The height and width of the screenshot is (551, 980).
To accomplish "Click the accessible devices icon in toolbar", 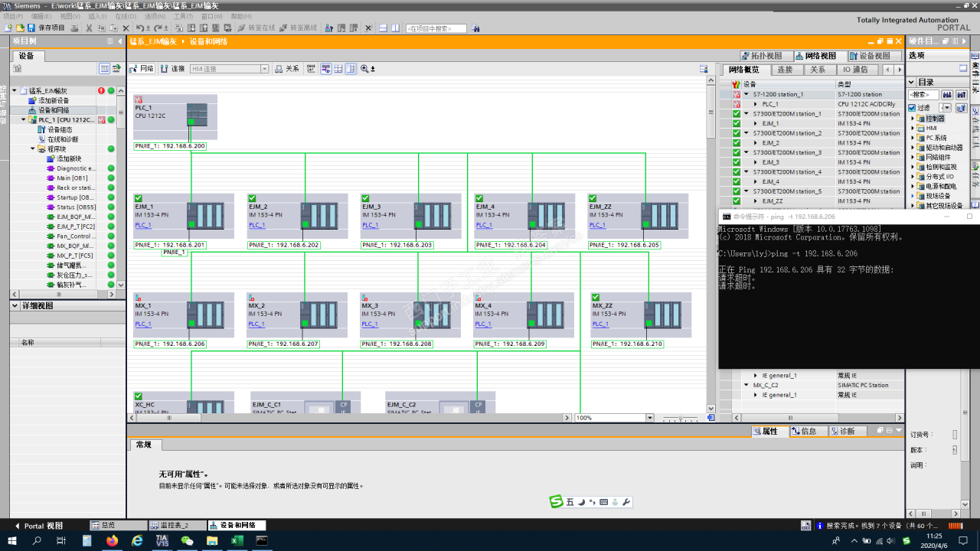I will click(x=328, y=28).
